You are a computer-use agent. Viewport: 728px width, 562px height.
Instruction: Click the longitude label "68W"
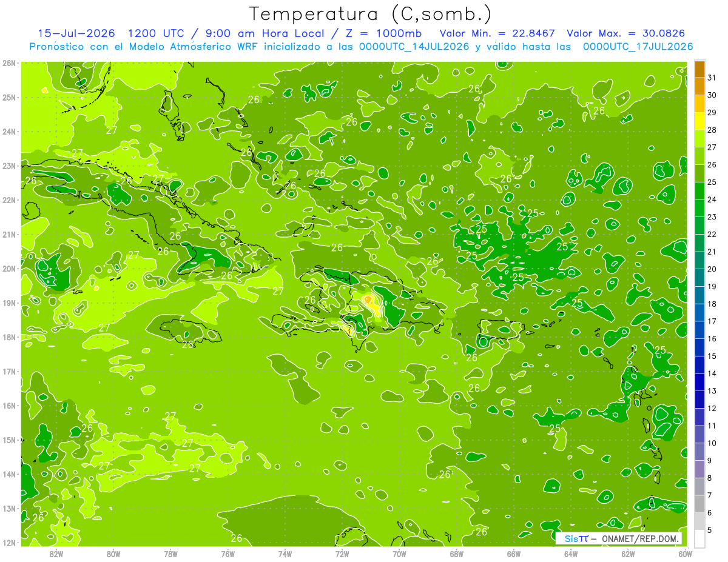pyautogui.click(x=457, y=554)
